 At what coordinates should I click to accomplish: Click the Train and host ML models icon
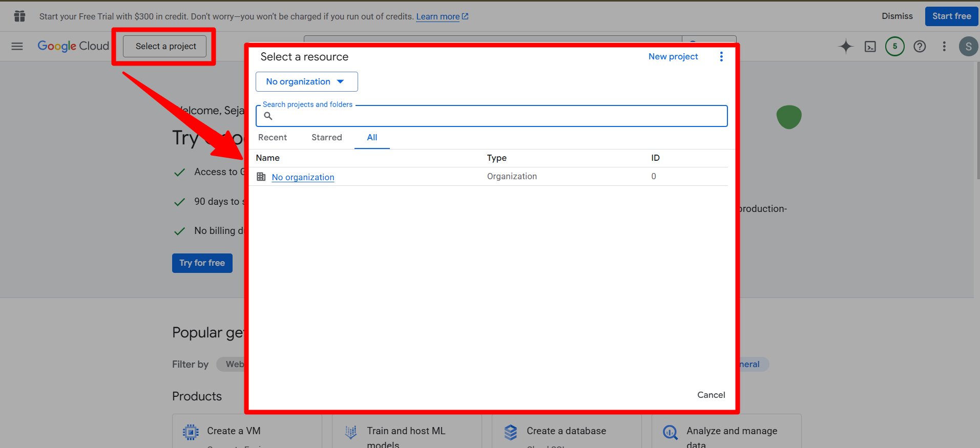pyautogui.click(x=351, y=432)
